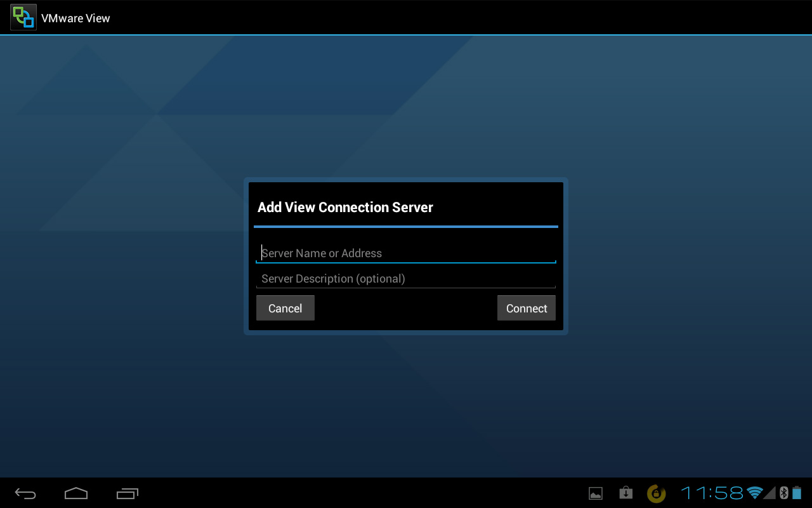
Task: Tap the VMware View app icon
Action: (23, 17)
